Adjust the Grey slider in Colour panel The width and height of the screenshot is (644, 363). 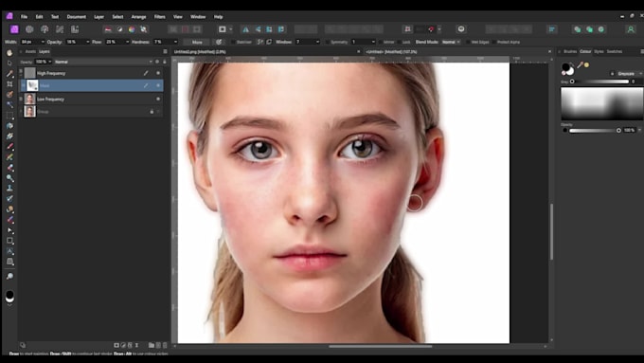tap(600, 82)
